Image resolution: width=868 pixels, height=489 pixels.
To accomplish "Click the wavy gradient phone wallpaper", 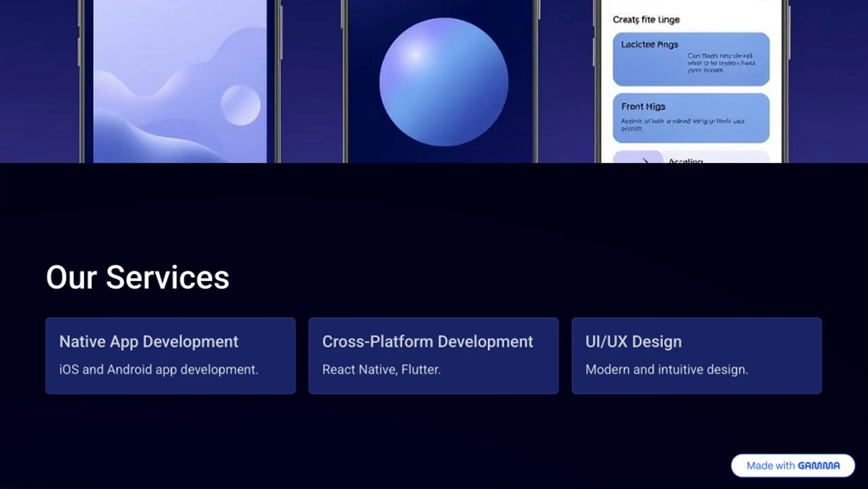I will (x=180, y=81).
